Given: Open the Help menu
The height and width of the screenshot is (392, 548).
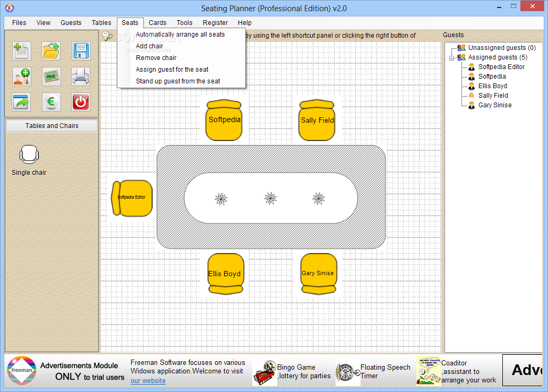Looking at the screenshot, I should click(245, 23).
